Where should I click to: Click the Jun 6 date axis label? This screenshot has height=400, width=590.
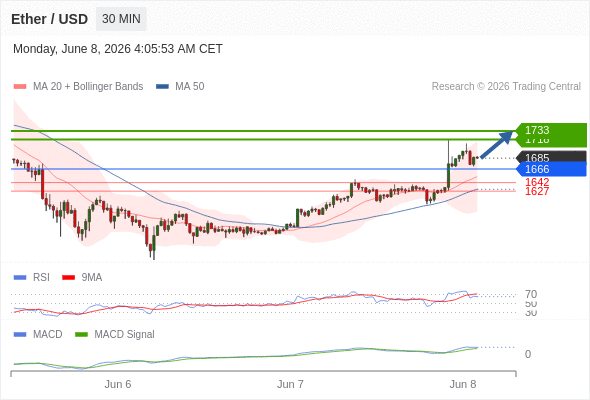click(x=118, y=384)
